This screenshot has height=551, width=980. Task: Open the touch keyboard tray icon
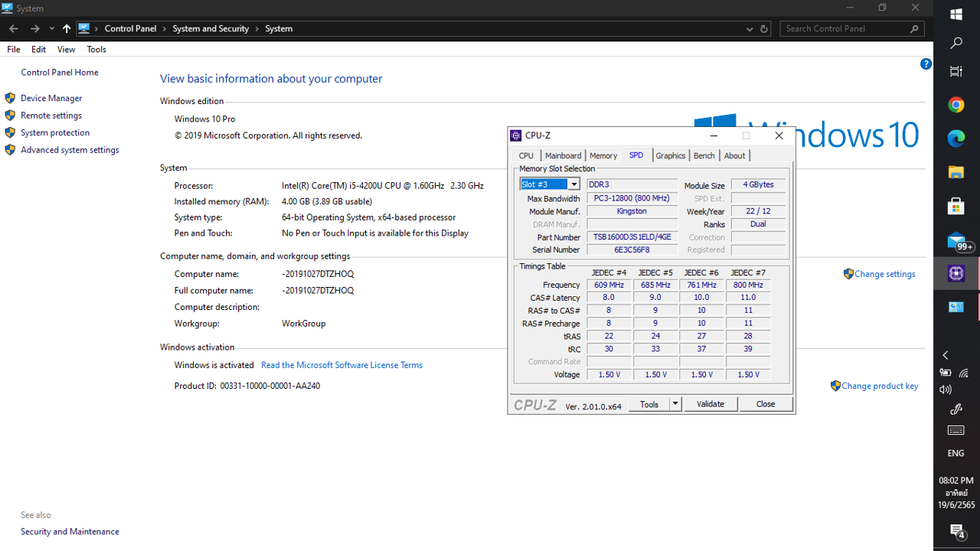pos(956,431)
